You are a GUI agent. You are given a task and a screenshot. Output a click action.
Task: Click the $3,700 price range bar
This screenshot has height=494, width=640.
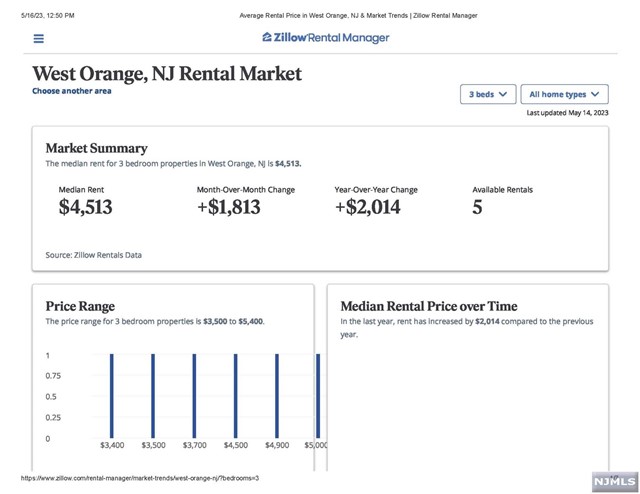[x=194, y=396]
